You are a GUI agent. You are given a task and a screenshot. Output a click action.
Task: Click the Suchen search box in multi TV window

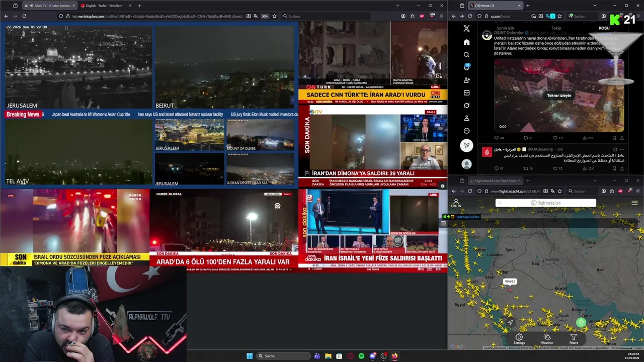tap(326, 16)
